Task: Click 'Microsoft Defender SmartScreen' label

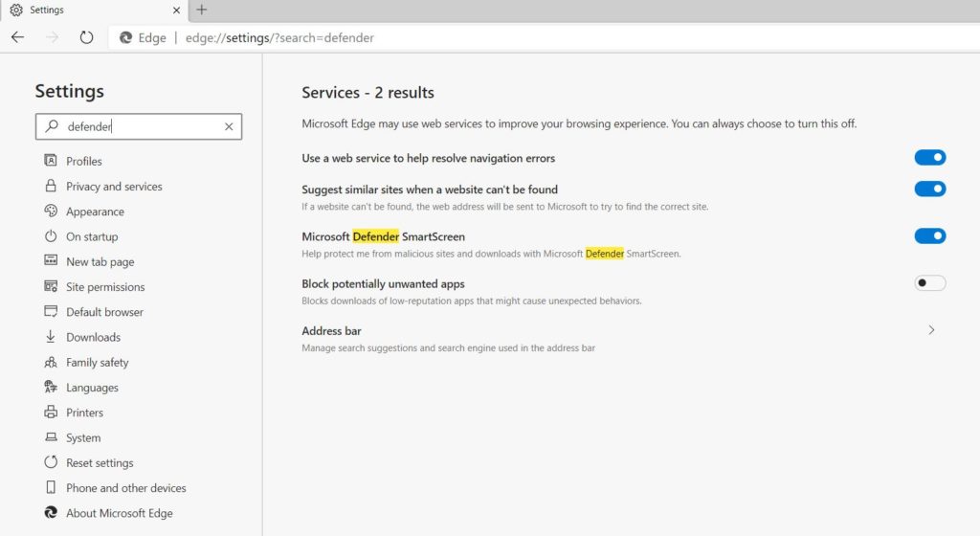Action: (x=383, y=236)
